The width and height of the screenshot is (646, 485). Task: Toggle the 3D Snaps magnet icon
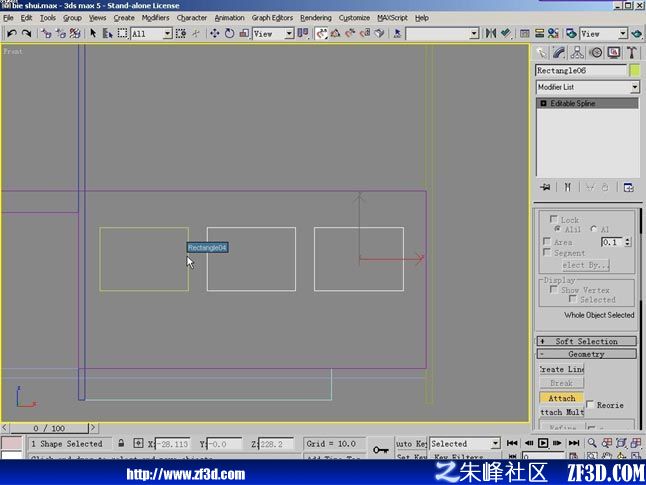coord(321,33)
